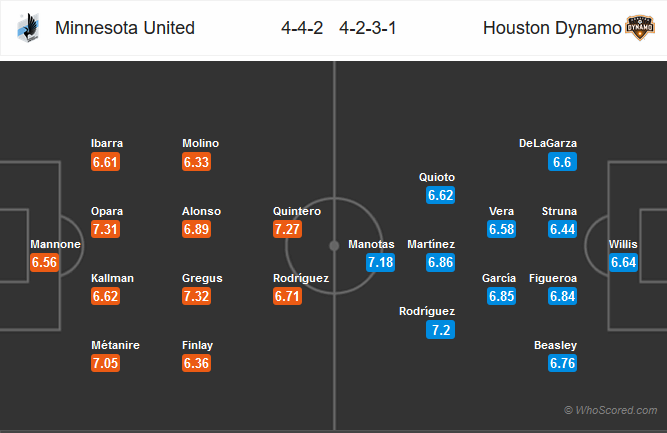Image resolution: width=667 pixels, height=433 pixels.
Task: Select Quioto's 6.62 rating badge
Action: pos(438,196)
